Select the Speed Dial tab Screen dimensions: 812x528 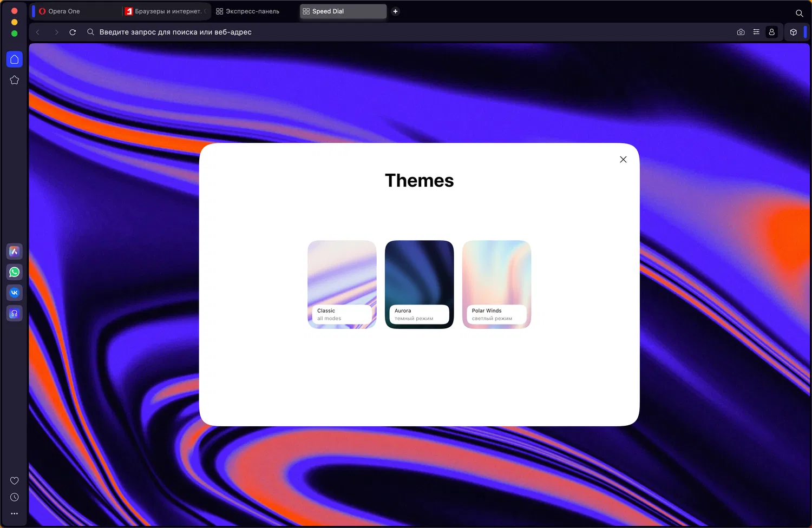344,11
